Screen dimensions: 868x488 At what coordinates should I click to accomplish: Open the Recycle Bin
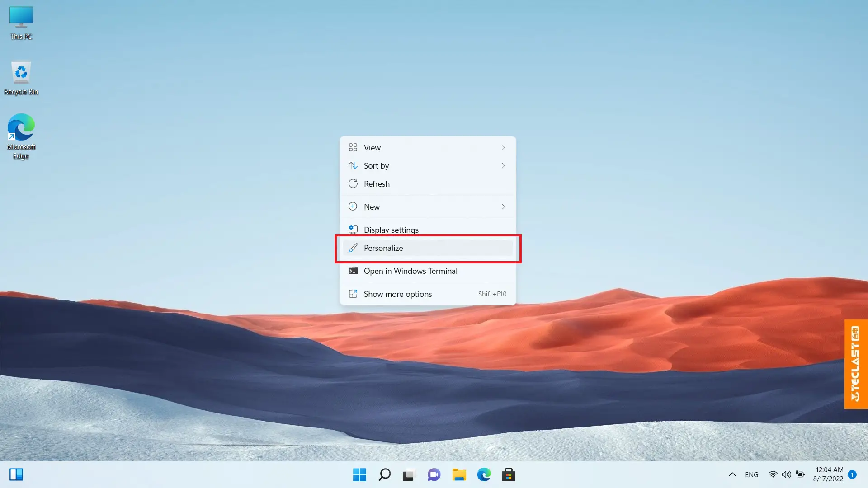(21, 75)
